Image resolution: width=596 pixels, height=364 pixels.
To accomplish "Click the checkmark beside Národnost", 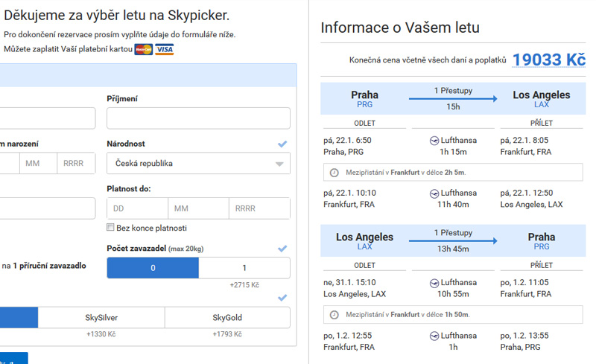I will tap(282, 144).
